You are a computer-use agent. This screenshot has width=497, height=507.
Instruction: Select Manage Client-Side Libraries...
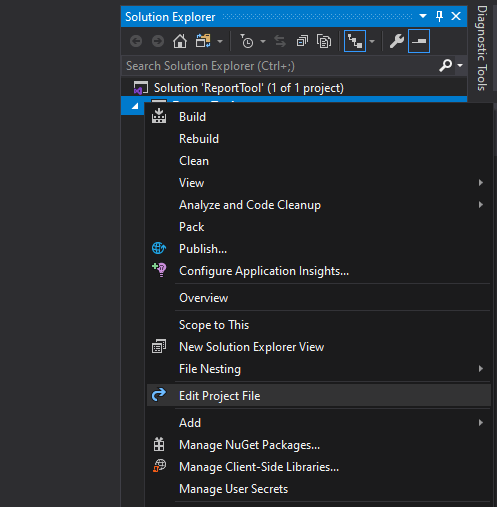259,467
